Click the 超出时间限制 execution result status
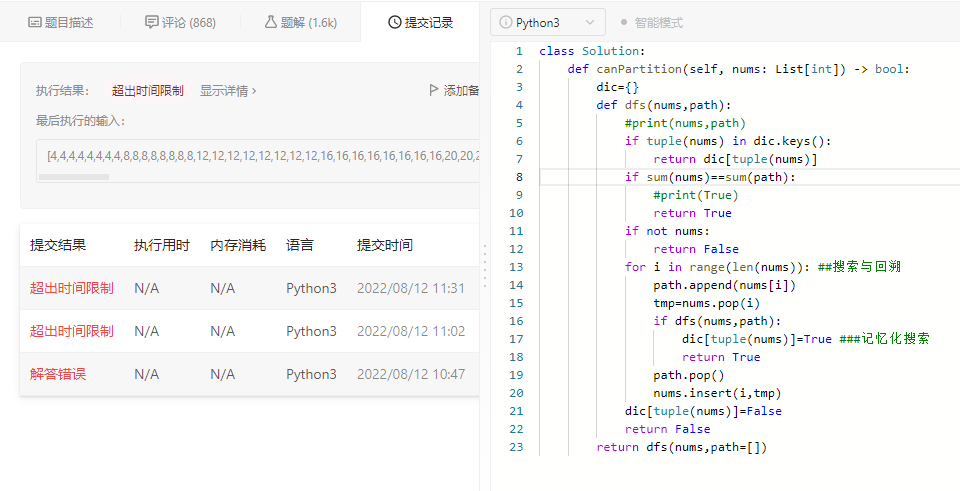The width and height of the screenshot is (960, 491). coord(147,91)
